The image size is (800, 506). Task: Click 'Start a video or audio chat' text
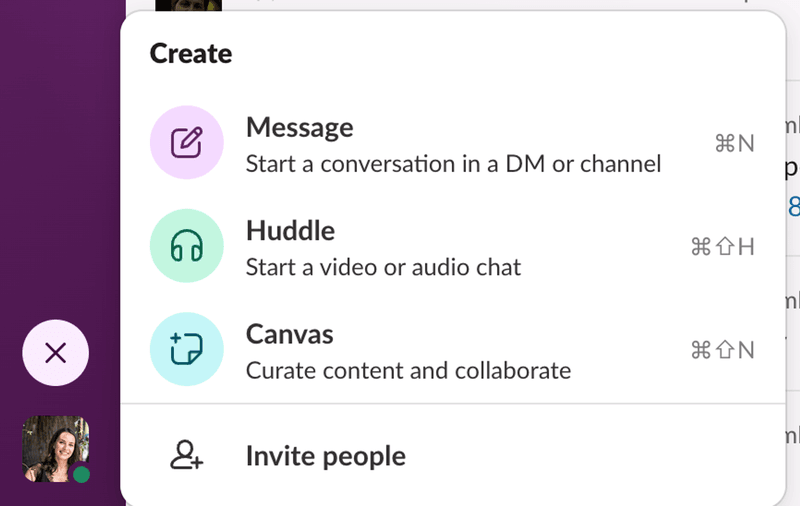(383, 267)
